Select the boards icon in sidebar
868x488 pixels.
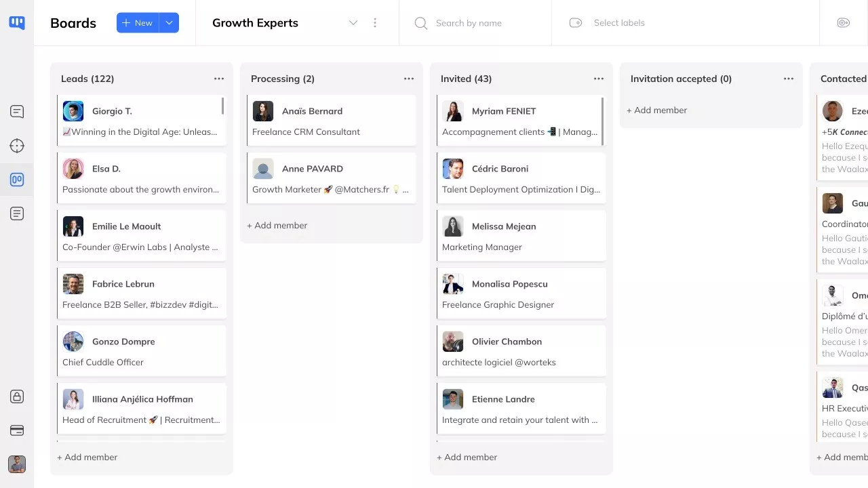[17, 180]
